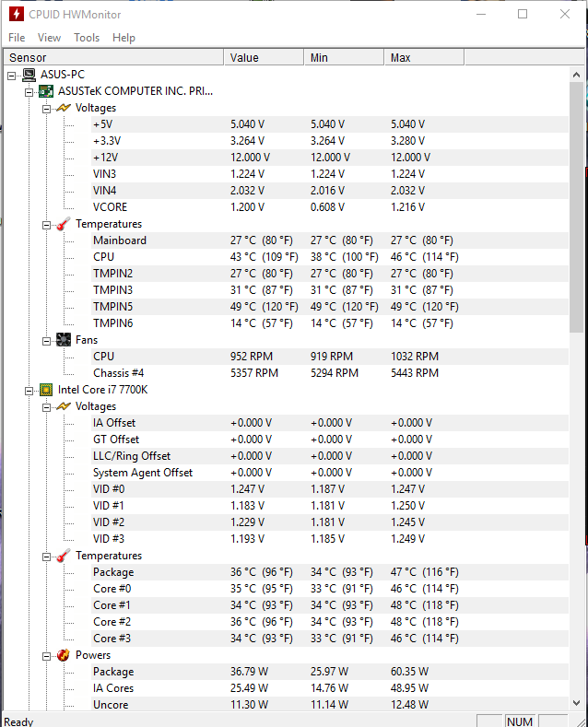
Task: Select the Uncore power row
Action: click(330, 705)
